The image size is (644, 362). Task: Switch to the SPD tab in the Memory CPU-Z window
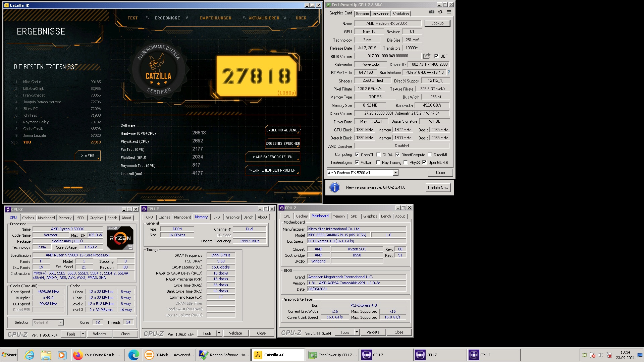[217, 217]
